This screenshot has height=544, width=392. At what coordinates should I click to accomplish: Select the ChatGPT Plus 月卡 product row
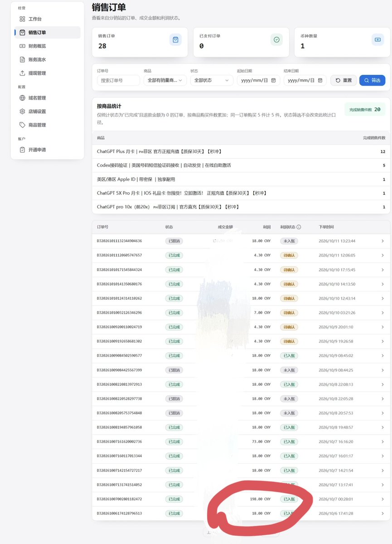[x=241, y=151]
